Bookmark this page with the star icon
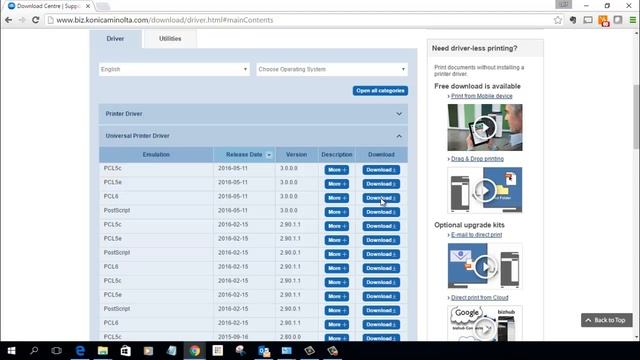 tap(558, 20)
